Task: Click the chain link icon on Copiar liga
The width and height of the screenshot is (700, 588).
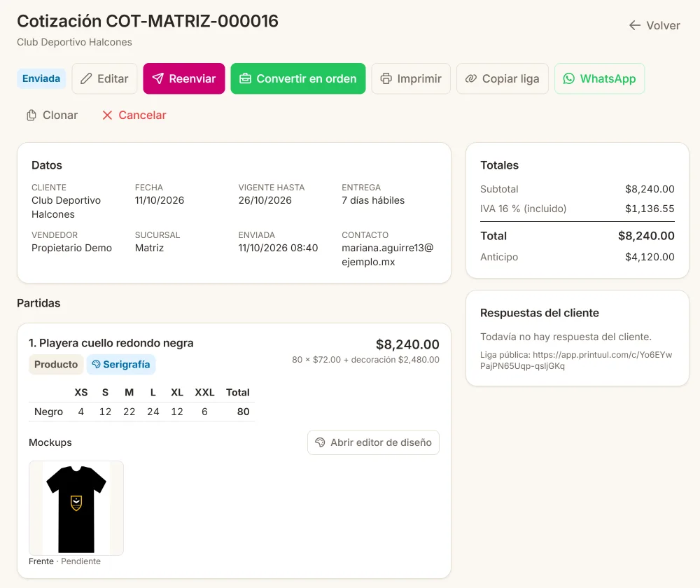Action: coord(471,78)
